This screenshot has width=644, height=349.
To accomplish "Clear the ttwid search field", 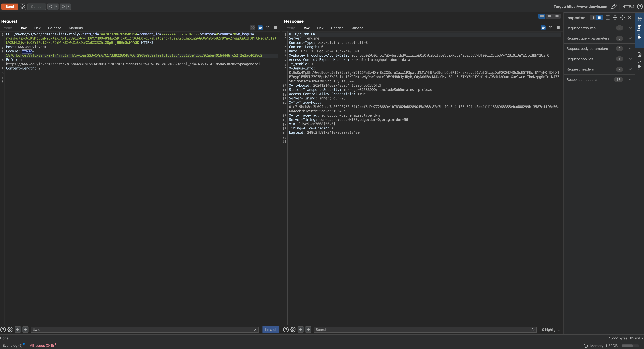I will pos(255,329).
